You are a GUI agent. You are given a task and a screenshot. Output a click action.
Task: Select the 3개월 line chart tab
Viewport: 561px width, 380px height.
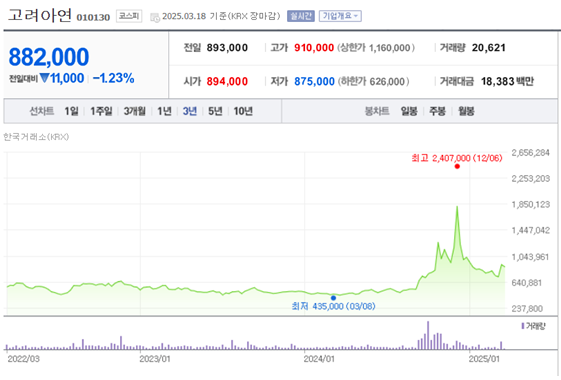tap(135, 111)
